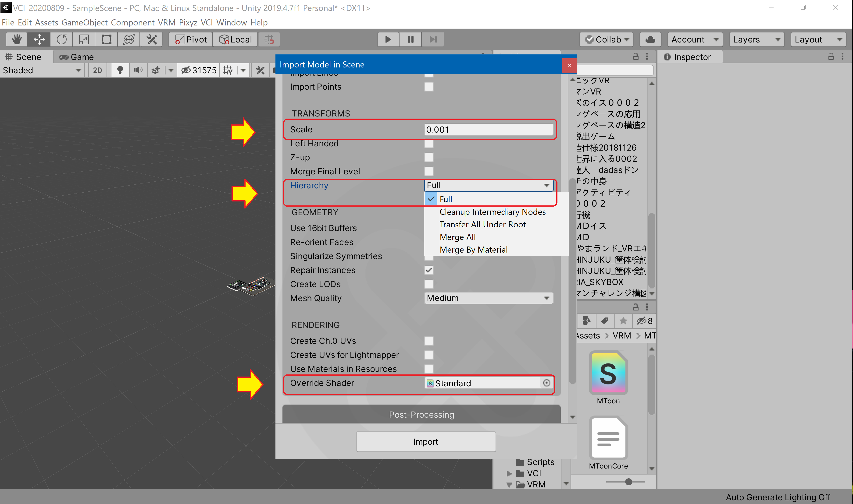Collapse the VRM folder in Project tree
Image resolution: width=853 pixels, height=504 pixels.
click(509, 485)
